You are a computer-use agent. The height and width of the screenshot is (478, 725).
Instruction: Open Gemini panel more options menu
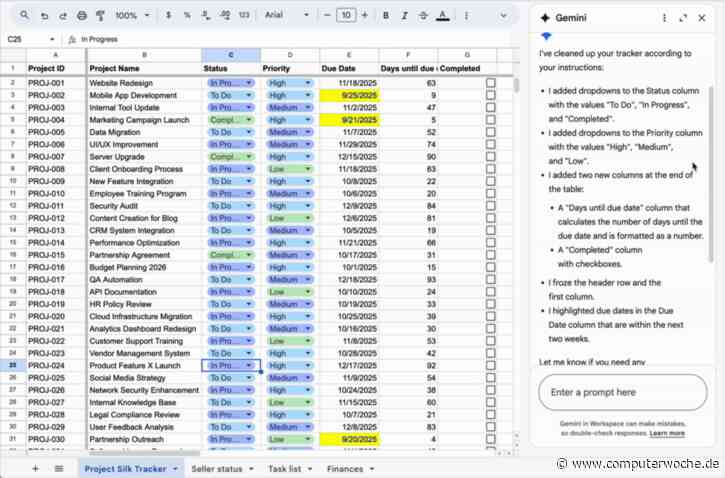664,18
